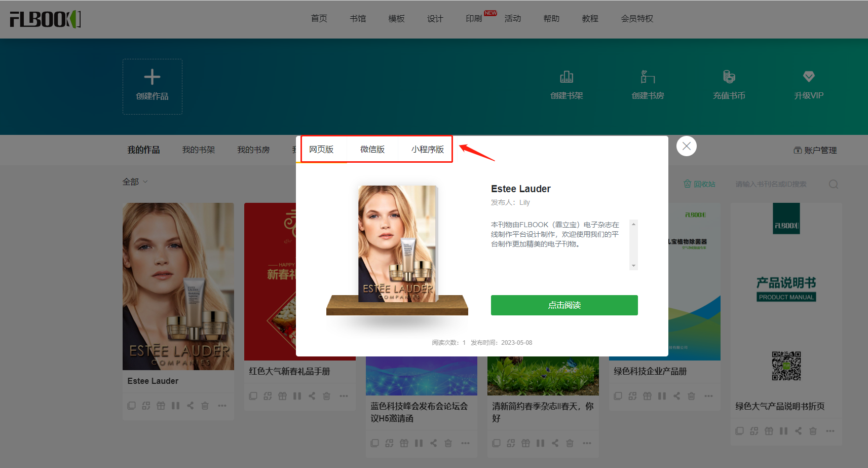
Task: Click copy icon under 绿色科技企业产品册
Action: coord(618,396)
